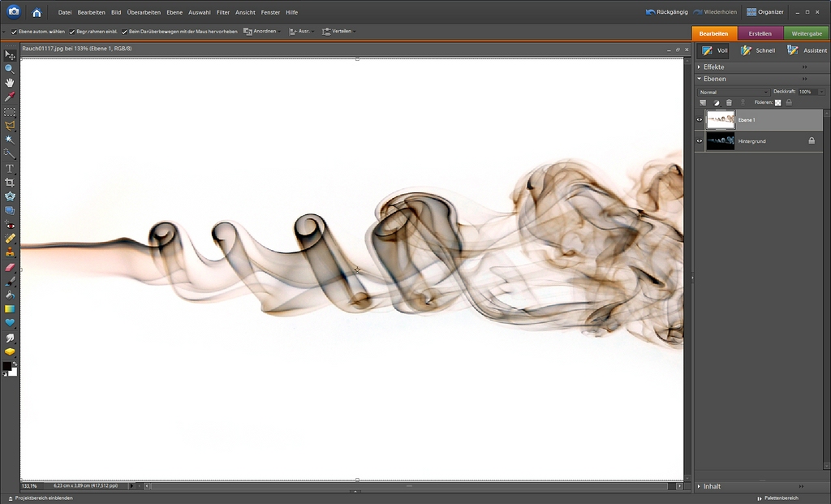Screen dimensions: 831x504
Task: Select the Smudge tool
Action: (x=10, y=338)
